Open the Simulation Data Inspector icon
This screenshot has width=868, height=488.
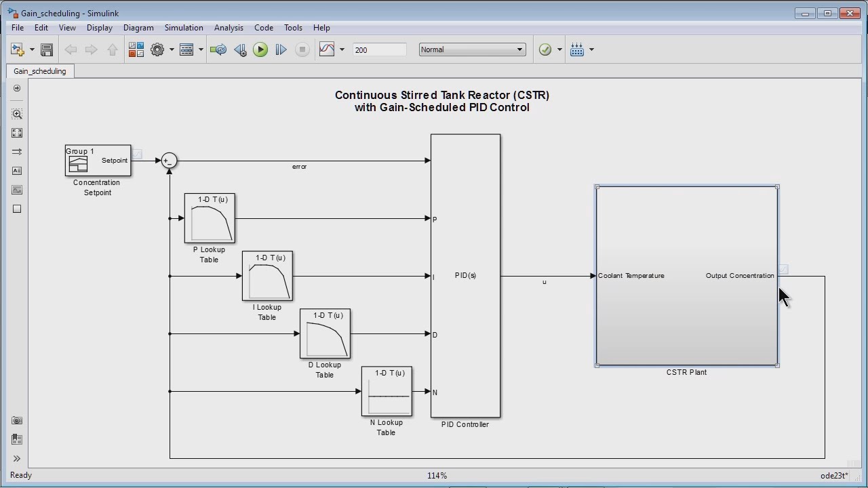click(327, 49)
